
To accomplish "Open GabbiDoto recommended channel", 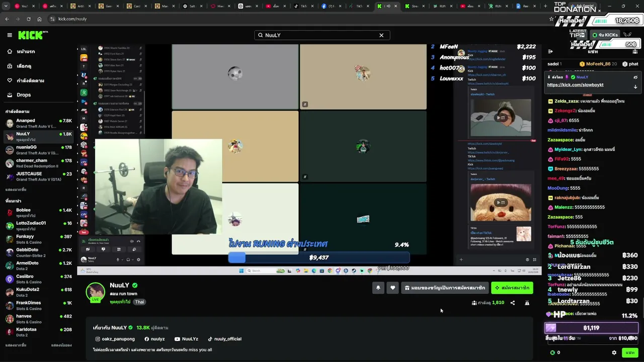I will [39, 252].
